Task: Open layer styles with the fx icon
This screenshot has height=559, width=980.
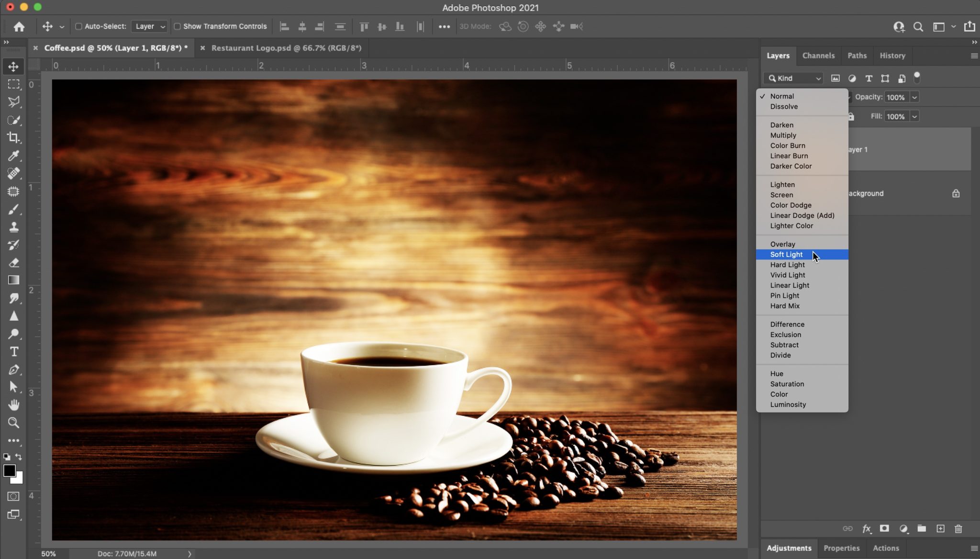Action: [865, 529]
